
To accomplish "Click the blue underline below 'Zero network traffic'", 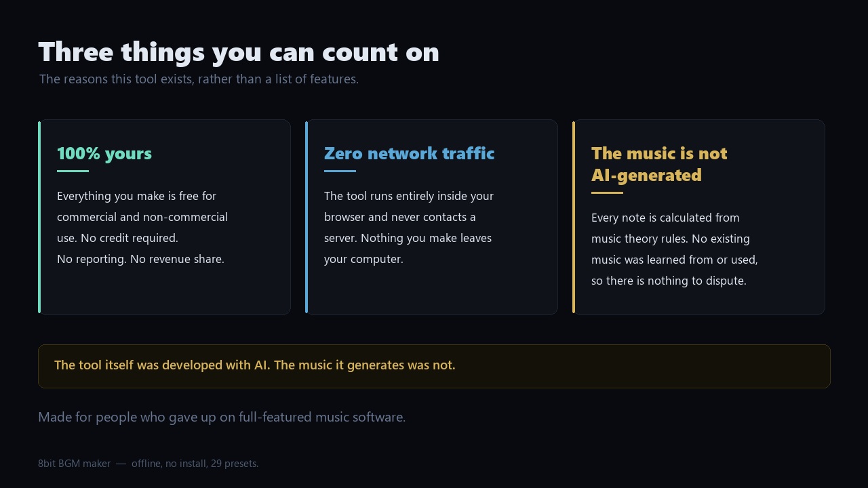I will tap(340, 171).
